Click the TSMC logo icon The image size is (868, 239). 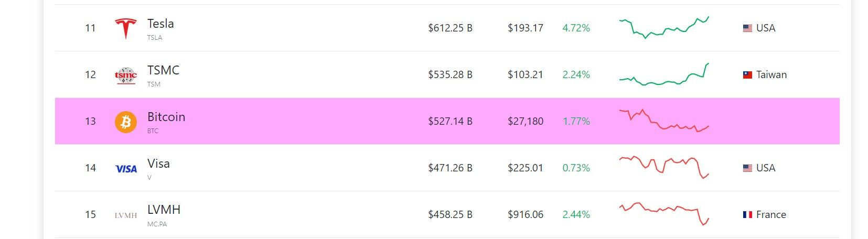[126, 75]
